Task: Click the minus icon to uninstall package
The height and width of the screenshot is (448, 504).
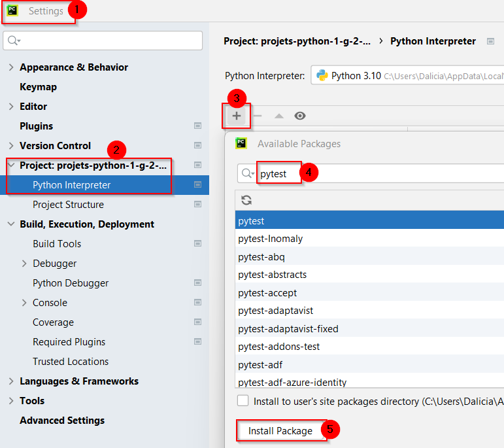Action: [258, 116]
